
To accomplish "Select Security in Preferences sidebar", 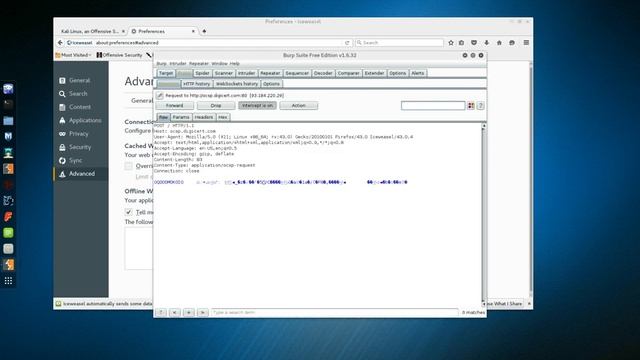I will (x=81, y=147).
